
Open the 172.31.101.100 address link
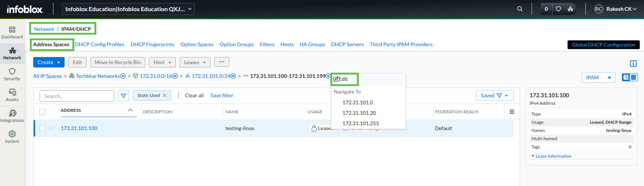(x=79, y=128)
